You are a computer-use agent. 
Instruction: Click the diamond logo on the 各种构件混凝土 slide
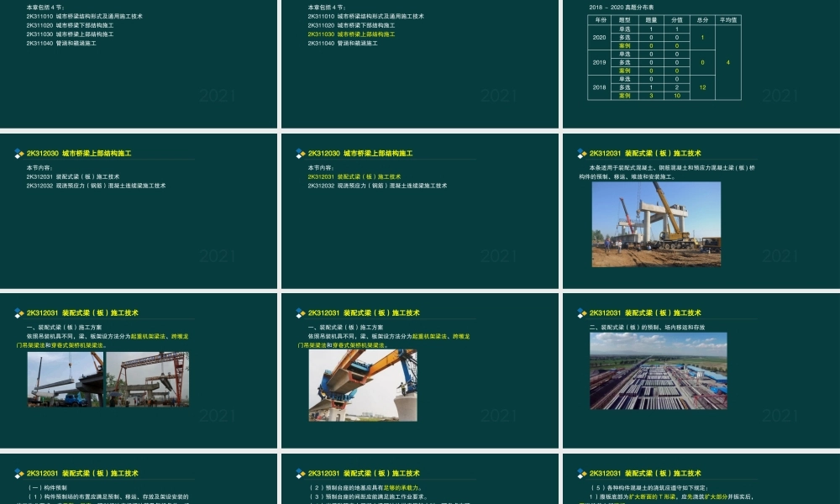coord(582,474)
